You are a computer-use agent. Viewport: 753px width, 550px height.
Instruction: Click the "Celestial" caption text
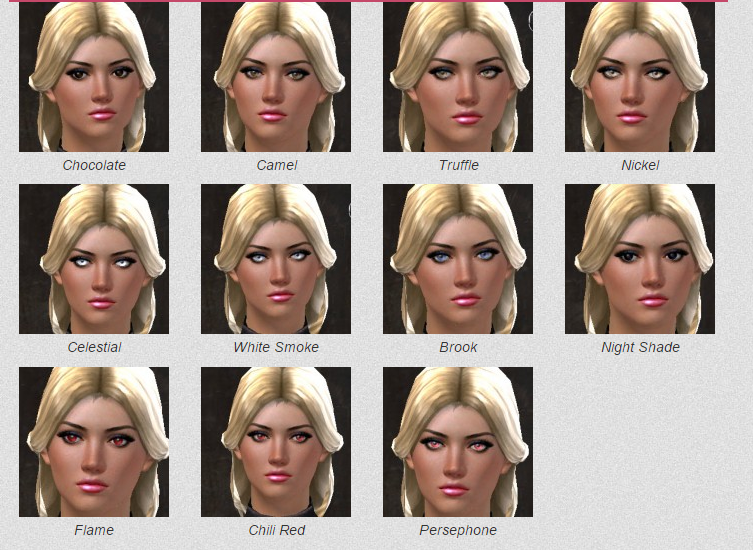click(x=94, y=347)
